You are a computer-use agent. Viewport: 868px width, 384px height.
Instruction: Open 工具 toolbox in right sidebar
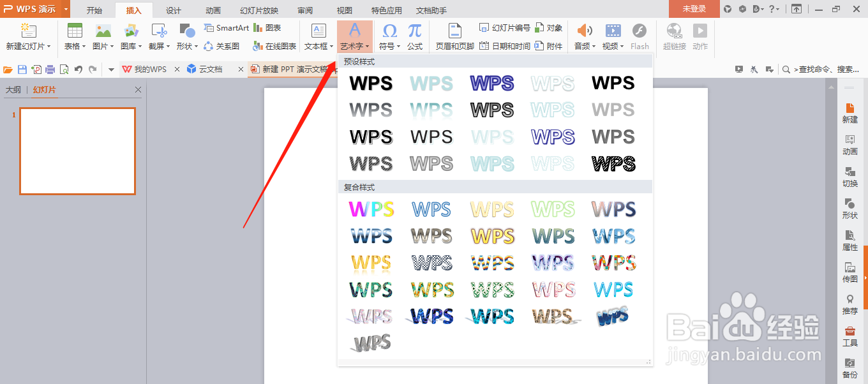tap(849, 336)
